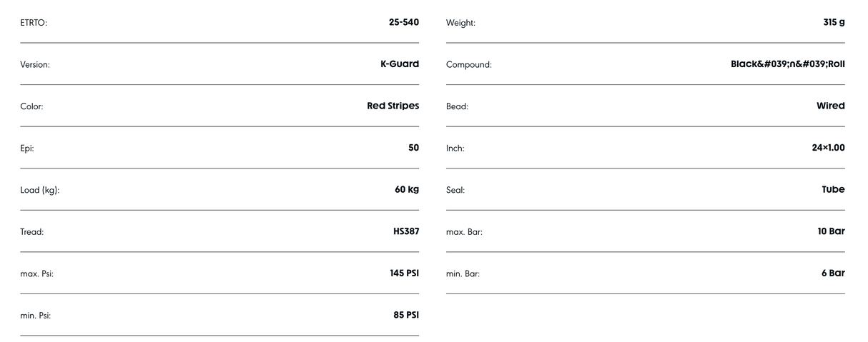Click the Seal label
This screenshot has width=868, height=342.
click(455, 190)
